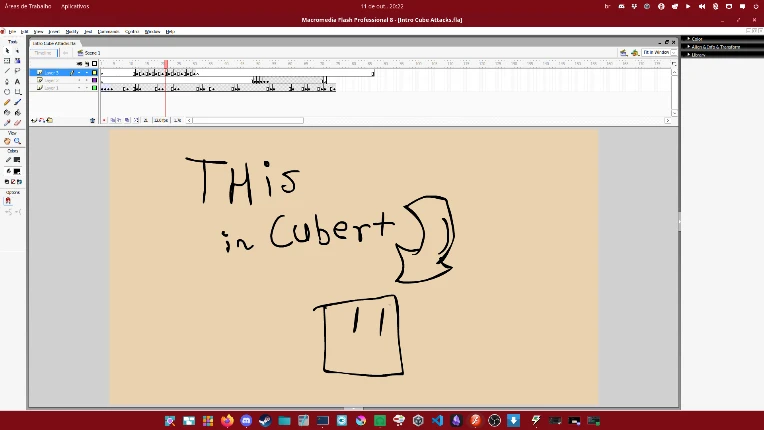Select the Intro Cube Attacks.fla document tab
The image size is (764, 430).
(55, 43)
